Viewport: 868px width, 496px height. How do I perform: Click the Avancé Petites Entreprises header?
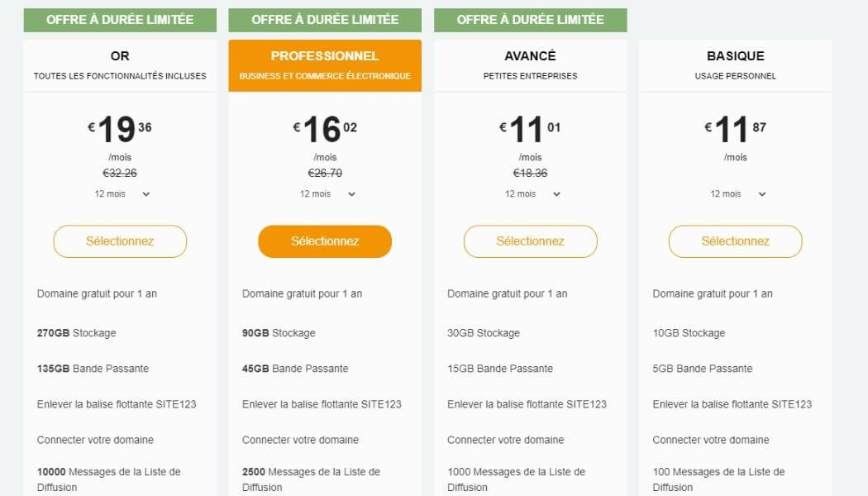531,65
